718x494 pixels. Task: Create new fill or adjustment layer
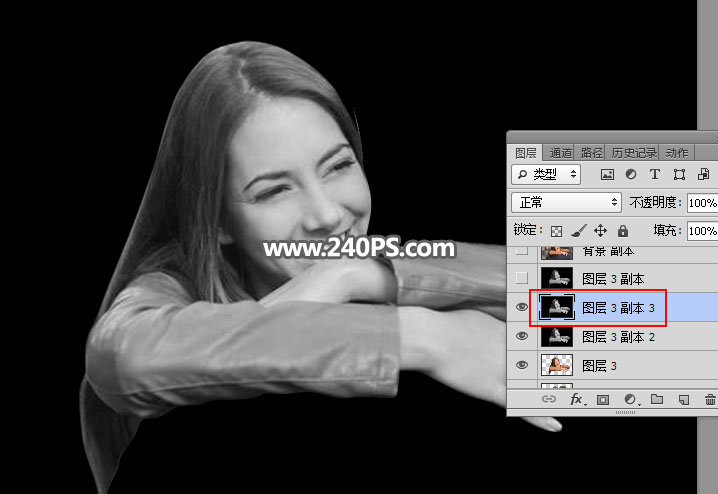(631, 399)
